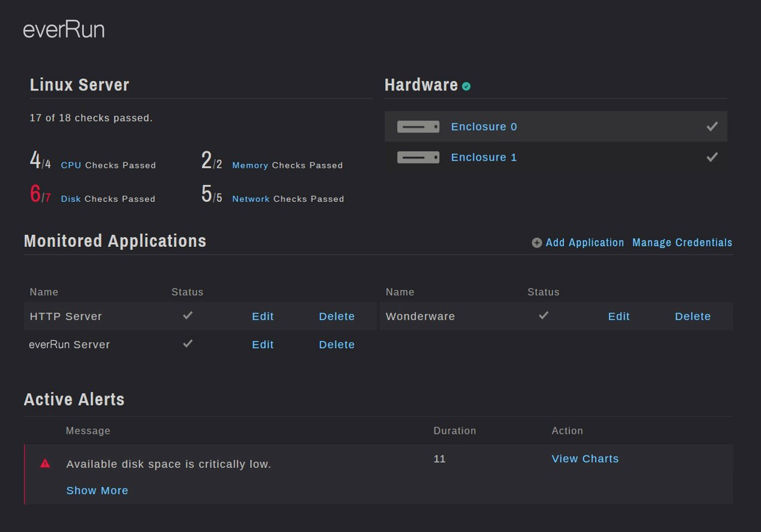This screenshot has height=532, width=761.
Task: Open View Charts for disk alert
Action: (585, 458)
